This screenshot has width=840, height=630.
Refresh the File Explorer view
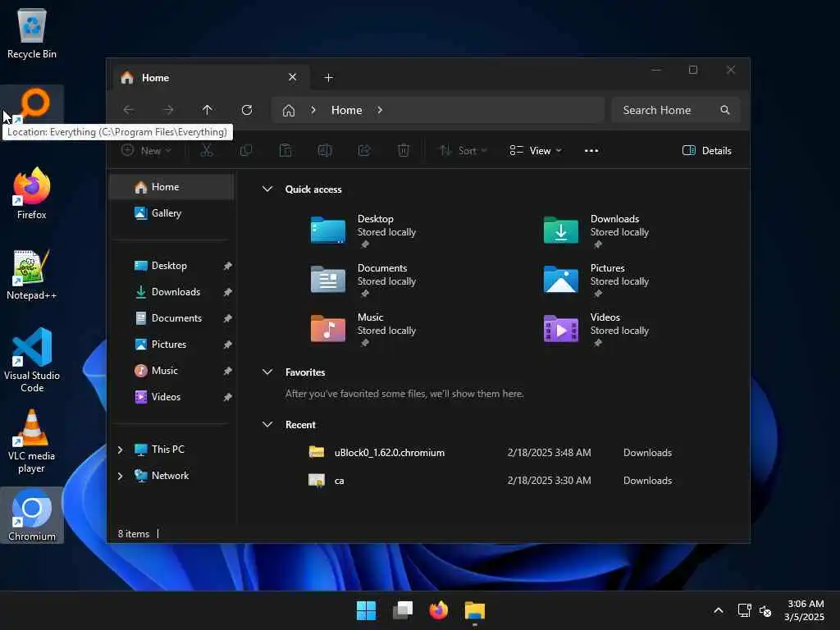tap(247, 110)
